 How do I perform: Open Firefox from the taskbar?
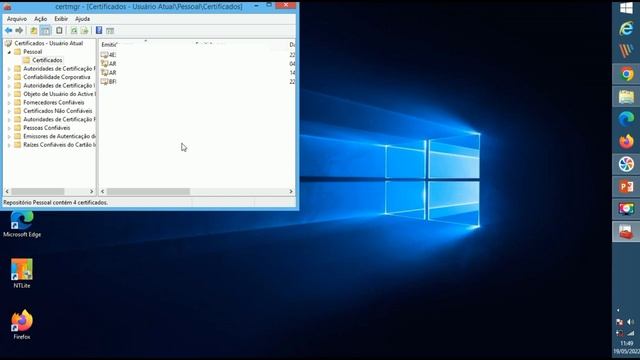click(626, 142)
